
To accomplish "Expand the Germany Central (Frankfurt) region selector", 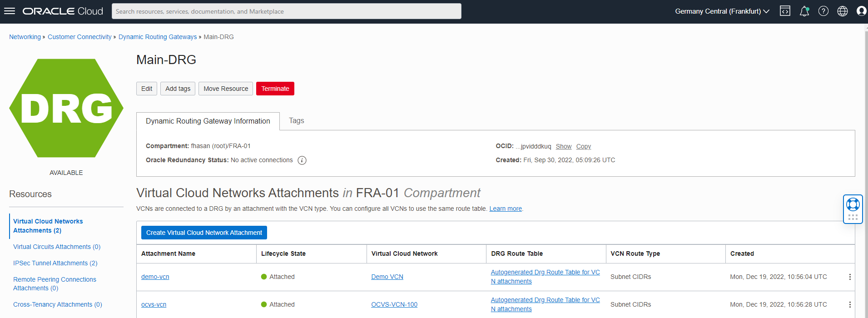I will point(722,11).
